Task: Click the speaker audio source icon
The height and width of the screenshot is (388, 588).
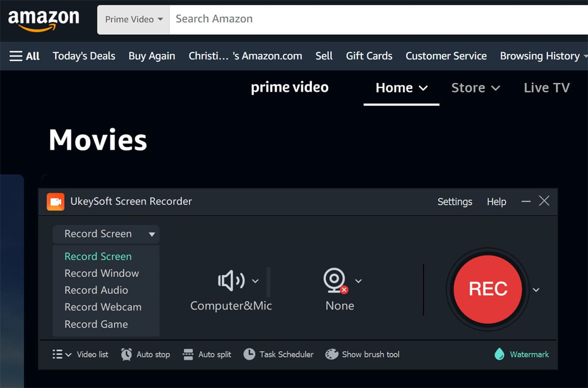Action: [x=231, y=281]
